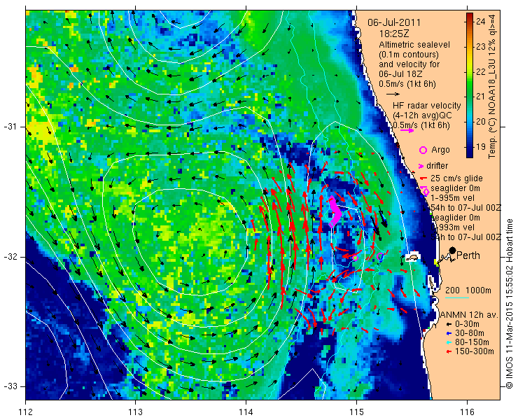Click the red 150-300m ANMN legend arrow
Screen dimensions: 518x420
coord(448,351)
